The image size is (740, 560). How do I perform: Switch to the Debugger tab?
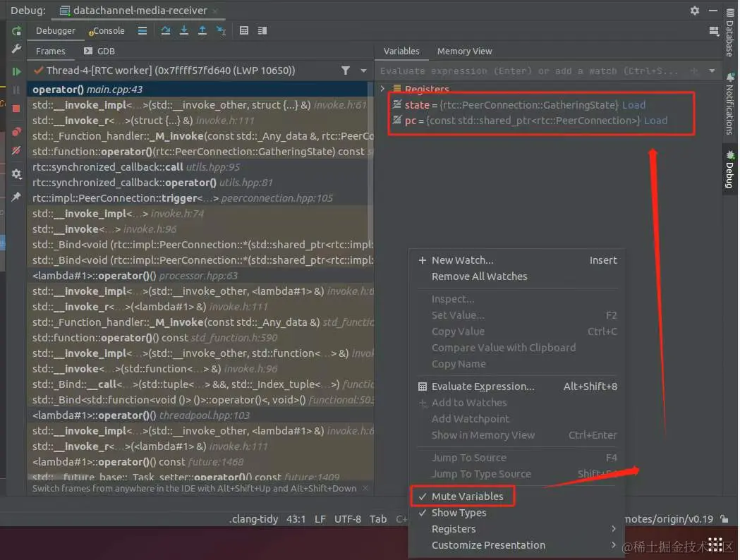(55, 30)
